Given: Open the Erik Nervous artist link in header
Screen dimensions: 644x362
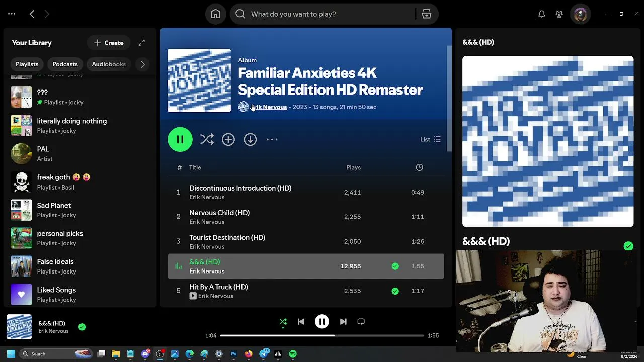Looking at the screenshot, I should [x=269, y=107].
